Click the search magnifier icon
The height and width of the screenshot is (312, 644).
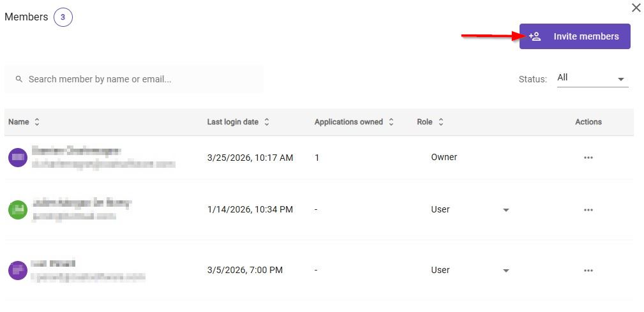pos(19,79)
